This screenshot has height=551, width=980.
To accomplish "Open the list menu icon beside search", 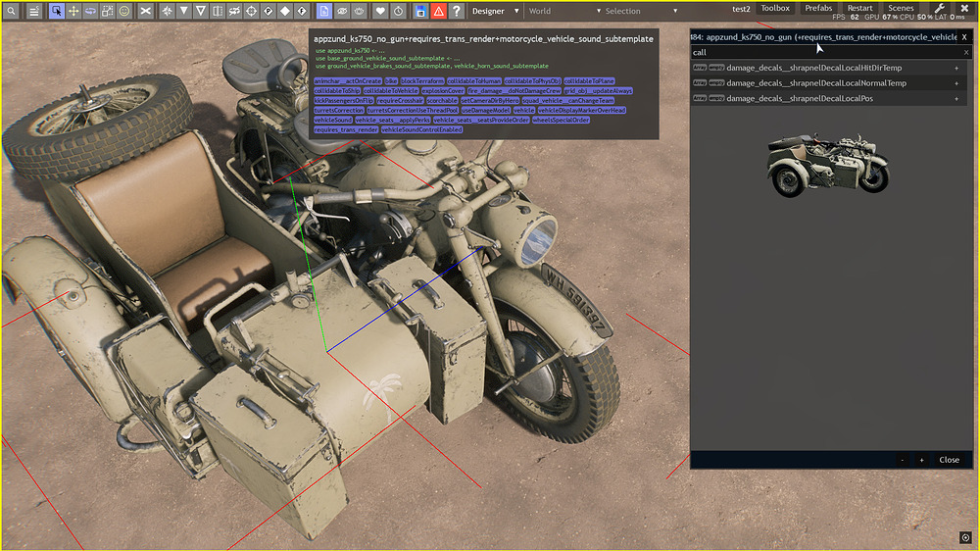I will coord(33,11).
